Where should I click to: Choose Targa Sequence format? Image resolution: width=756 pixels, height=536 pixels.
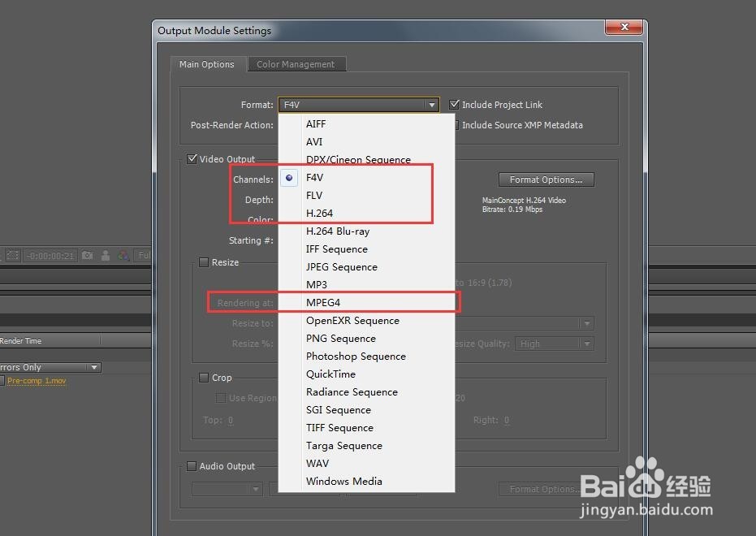366,445
